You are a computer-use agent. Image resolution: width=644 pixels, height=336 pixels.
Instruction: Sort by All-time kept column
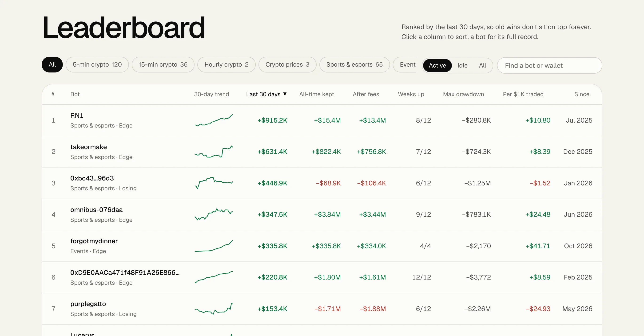pos(317,94)
